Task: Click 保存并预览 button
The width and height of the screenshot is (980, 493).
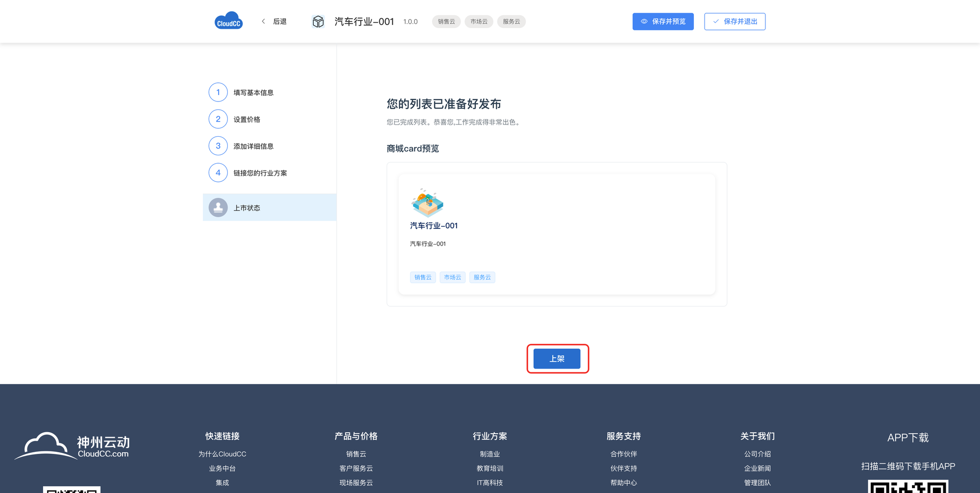Action: (x=662, y=22)
